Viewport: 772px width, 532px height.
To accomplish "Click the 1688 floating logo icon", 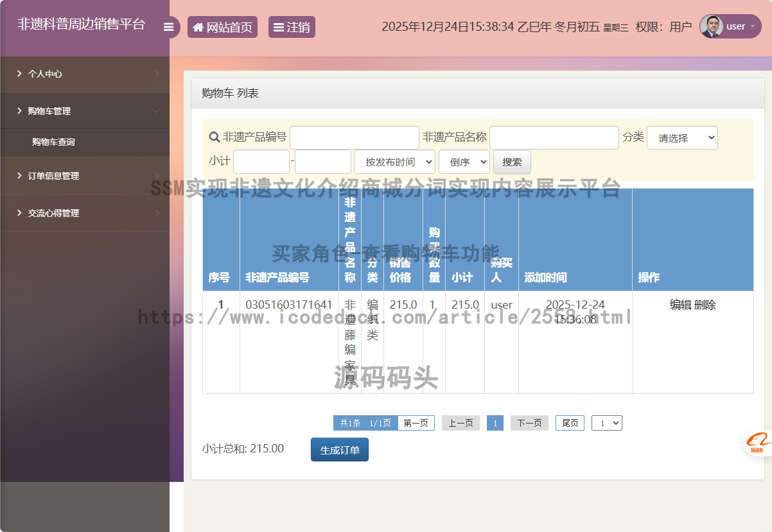I will pos(758,443).
